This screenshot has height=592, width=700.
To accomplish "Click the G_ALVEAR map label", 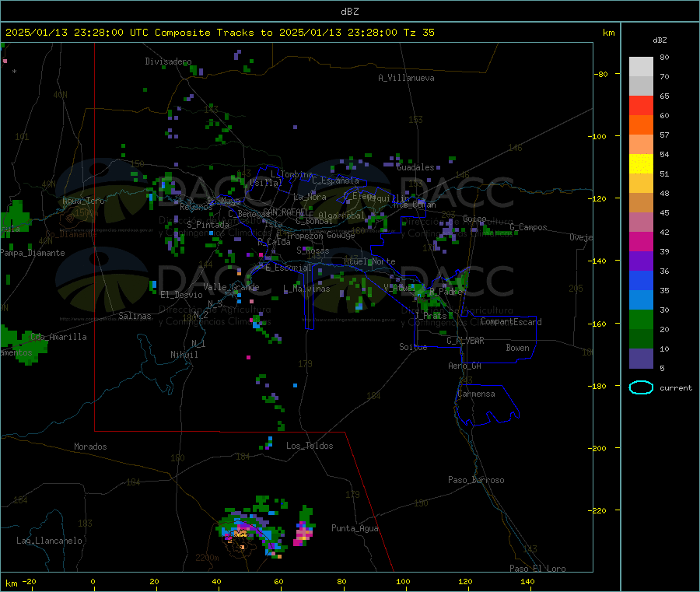I will pyautogui.click(x=465, y=341).
